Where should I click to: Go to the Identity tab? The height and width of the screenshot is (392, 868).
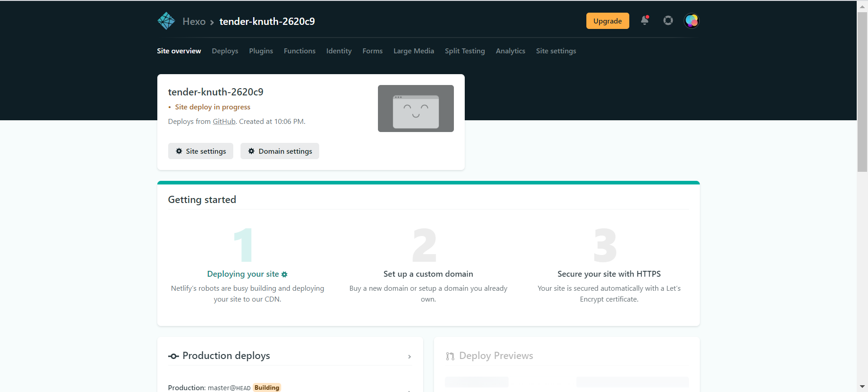click(x=339, y=51)
